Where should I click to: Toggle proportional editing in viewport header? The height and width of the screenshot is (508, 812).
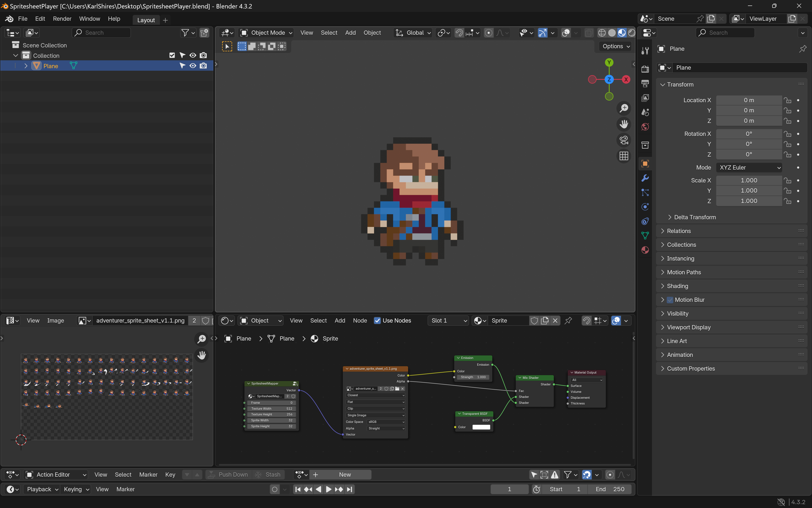[x=489, y=33]
